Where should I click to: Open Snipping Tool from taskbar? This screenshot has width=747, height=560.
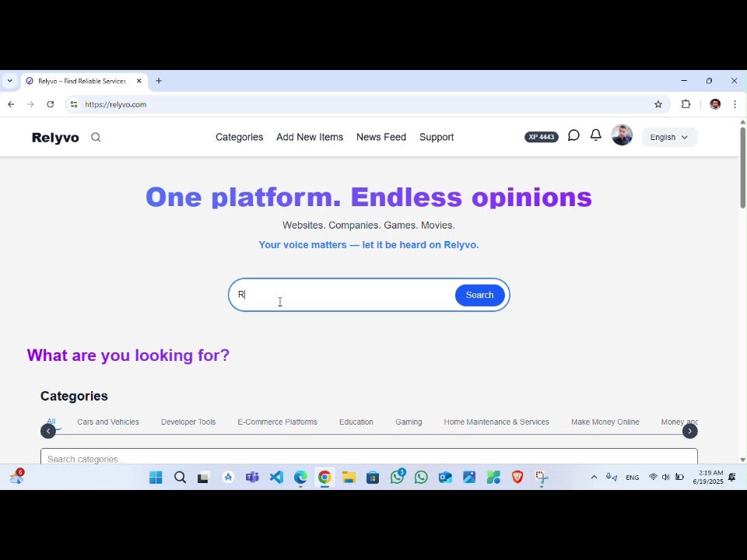542,477
